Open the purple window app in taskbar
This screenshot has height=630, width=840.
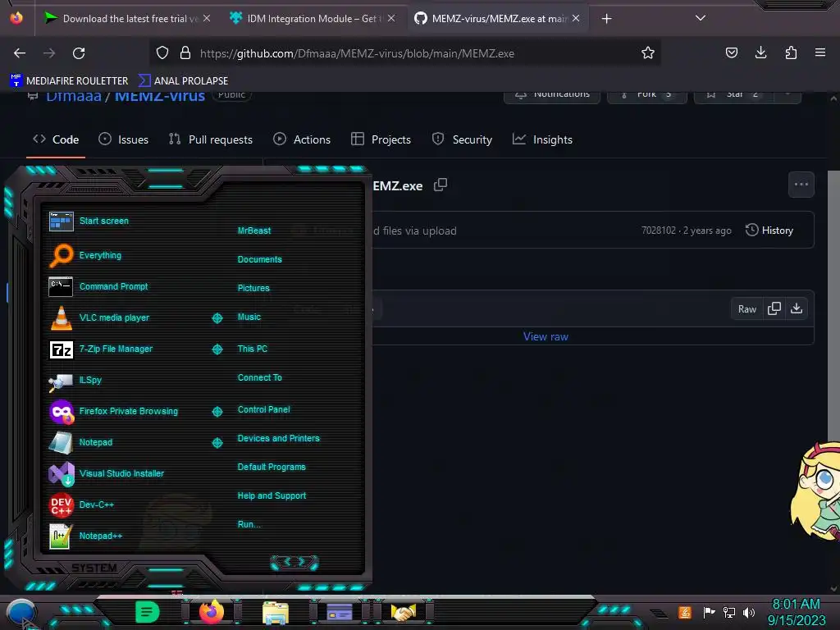(x=339, y=612)
